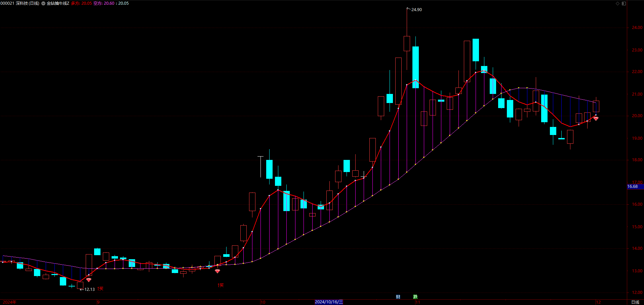Click the 1买 label beside 12.13
The image size is (644, 305).
100,289
